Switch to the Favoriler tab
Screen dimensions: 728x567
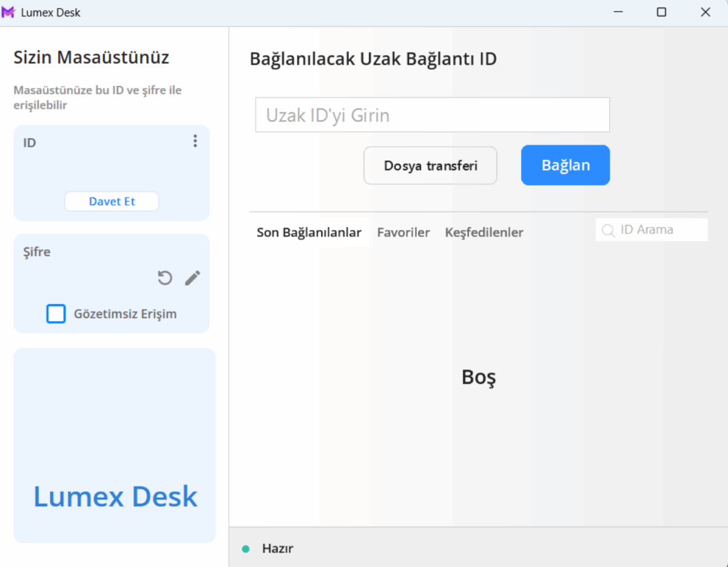click(403, 233)
